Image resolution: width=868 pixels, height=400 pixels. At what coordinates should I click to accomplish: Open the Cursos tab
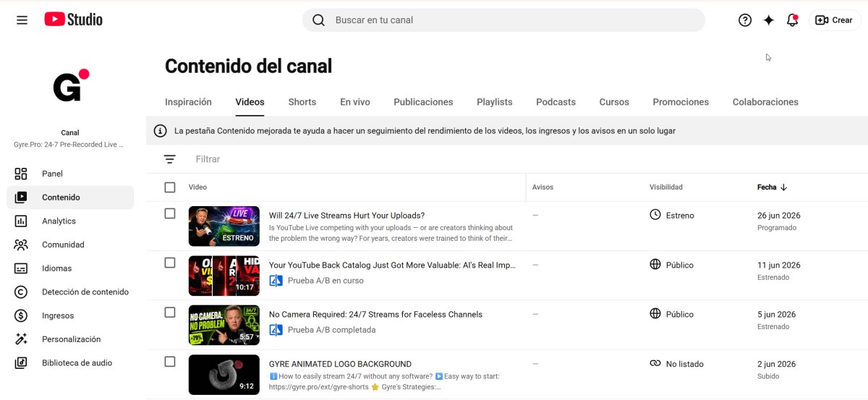[x=614, y=102]
